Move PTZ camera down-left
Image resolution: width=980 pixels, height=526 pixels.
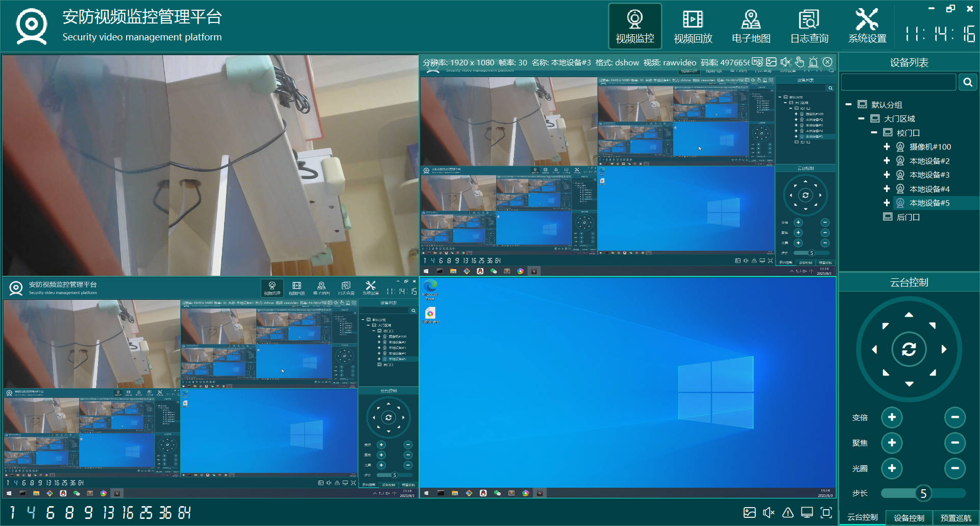[886, 373]
